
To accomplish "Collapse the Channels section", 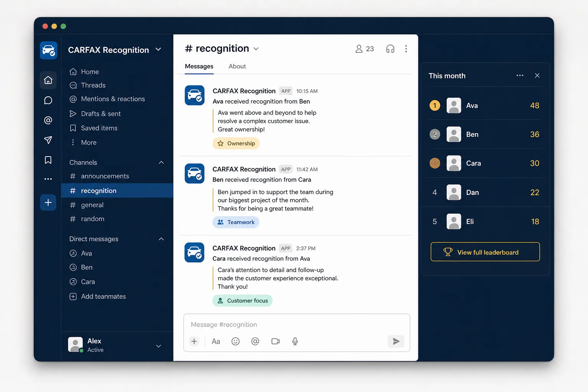I will point(161,163).
